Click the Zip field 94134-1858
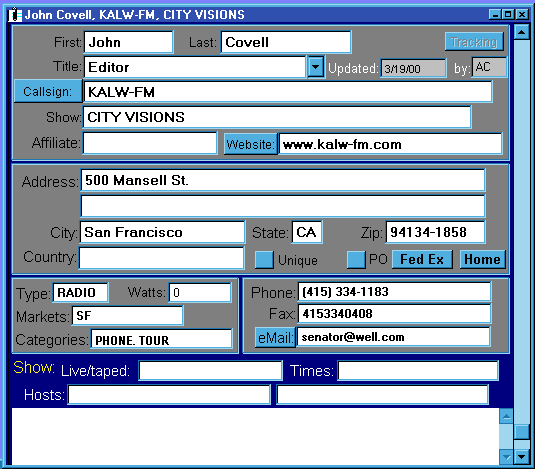The width and height of the screenshot is (535, 469). pyautogui.click(x=435, y=232)
